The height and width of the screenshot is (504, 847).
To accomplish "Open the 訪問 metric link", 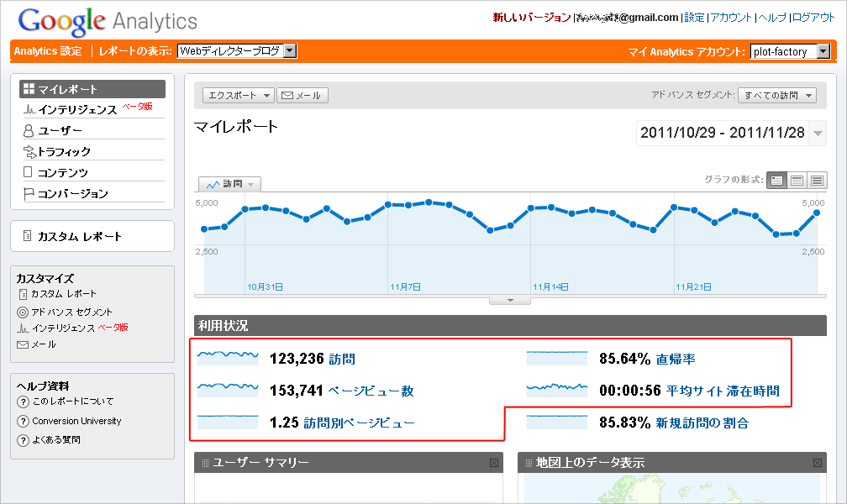I will (x=342, y=359).
